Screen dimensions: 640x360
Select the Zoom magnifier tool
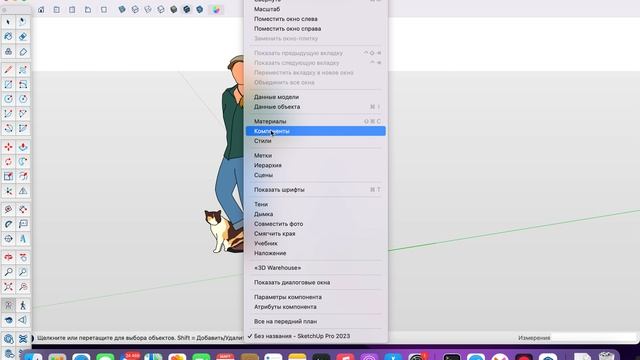[8, 272]
